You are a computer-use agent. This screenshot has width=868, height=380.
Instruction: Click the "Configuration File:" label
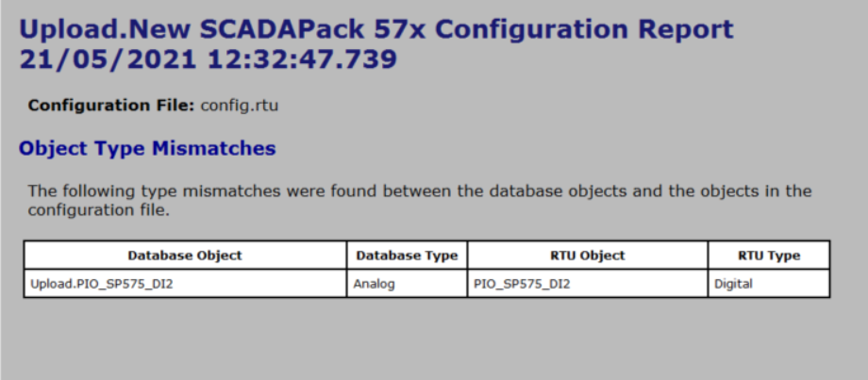point(111,105)
